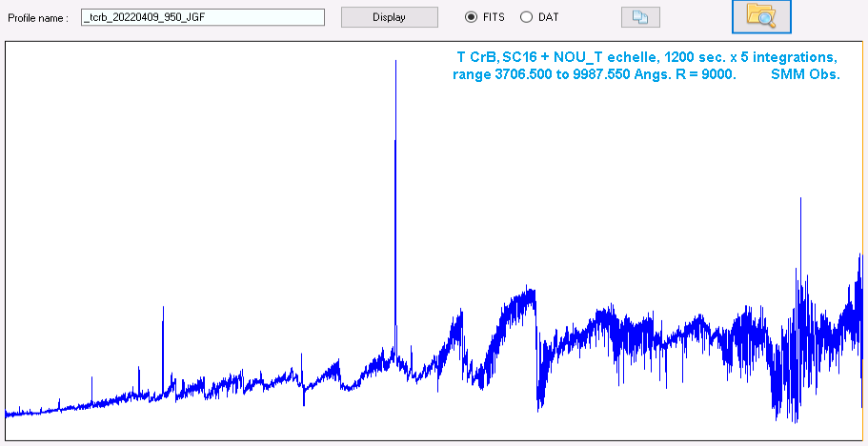Click the 'SMM Obs.' annotation text

pos(805,74)
